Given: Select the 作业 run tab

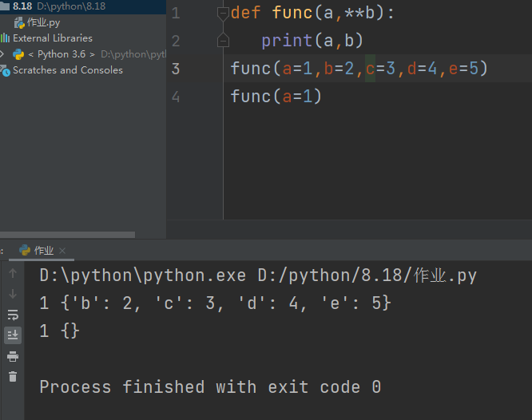Looking at the screenshot, I should point(42,251).
